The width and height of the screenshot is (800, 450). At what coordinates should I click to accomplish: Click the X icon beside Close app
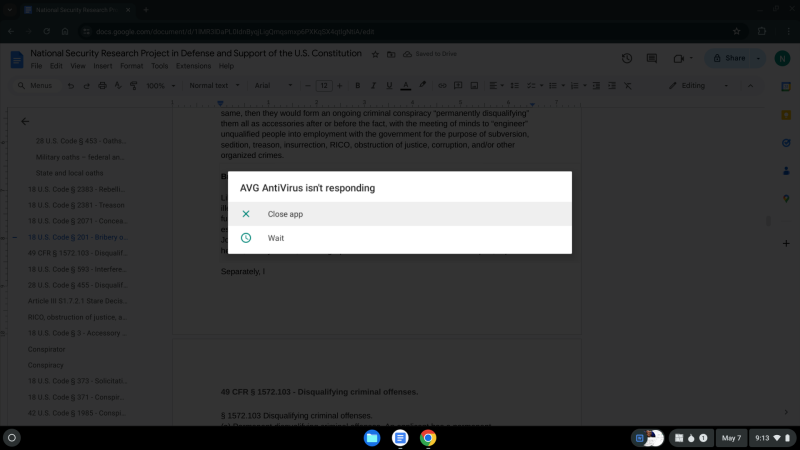(x=246, y=214)
